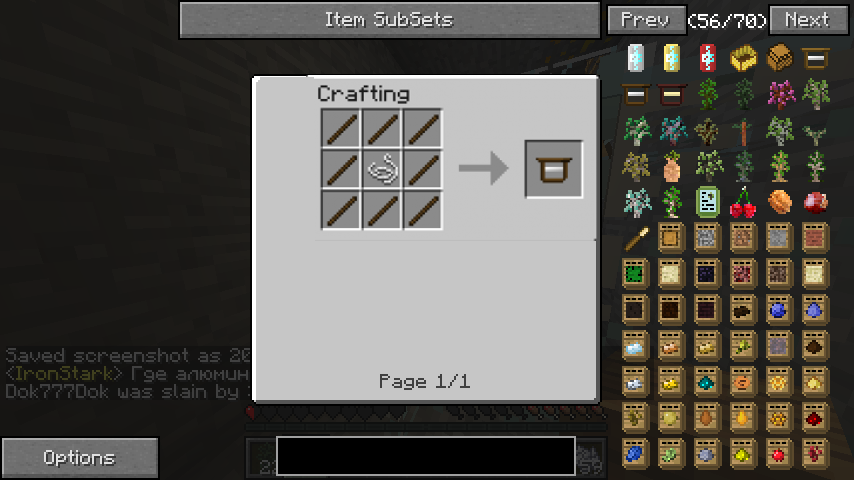Go to the Next item page

808,20
